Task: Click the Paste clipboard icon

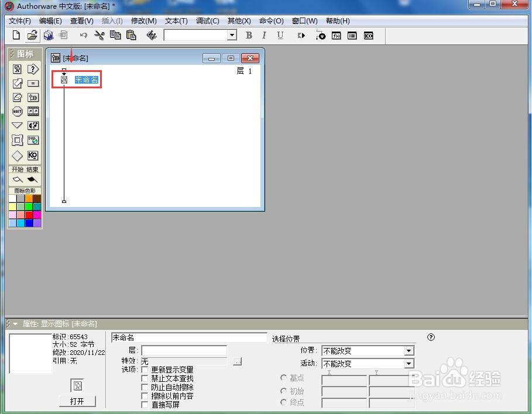Action: tap(131, 35)
